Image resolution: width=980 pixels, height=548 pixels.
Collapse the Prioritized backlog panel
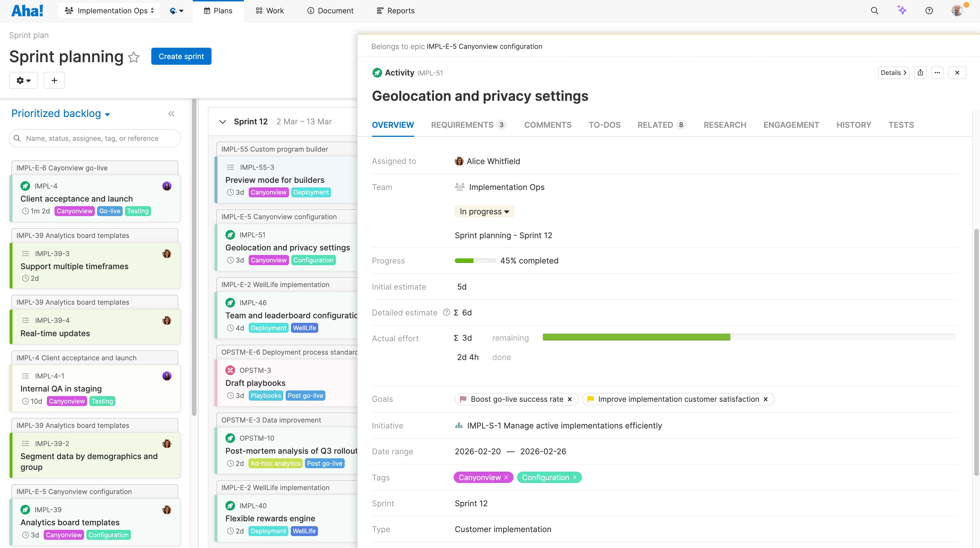171,114
